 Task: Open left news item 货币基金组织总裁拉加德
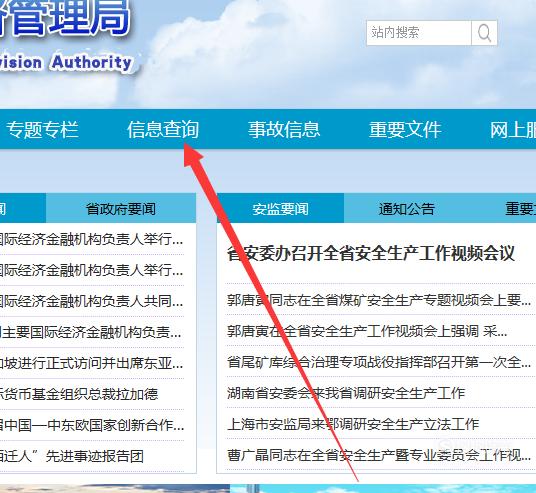click(79, 394)
